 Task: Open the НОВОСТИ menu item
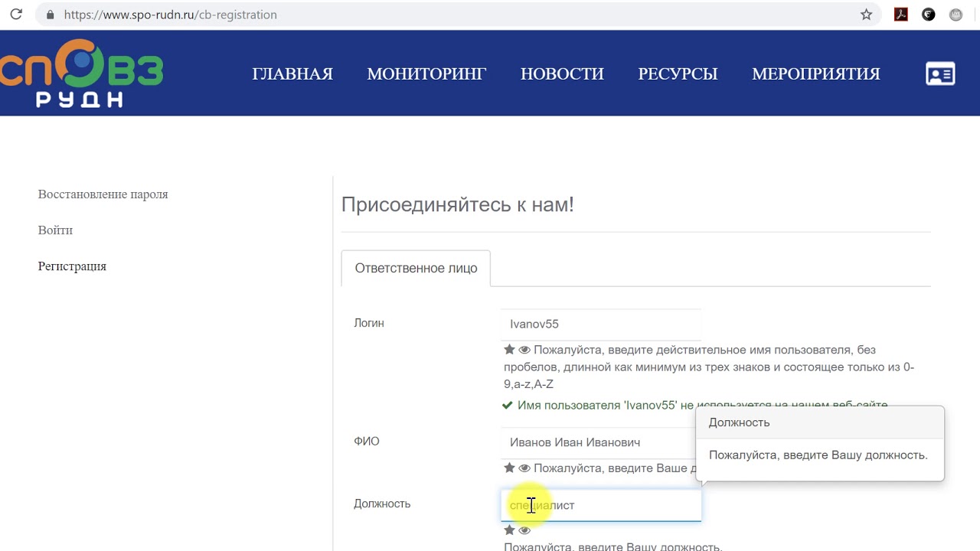tap(562, 74)
